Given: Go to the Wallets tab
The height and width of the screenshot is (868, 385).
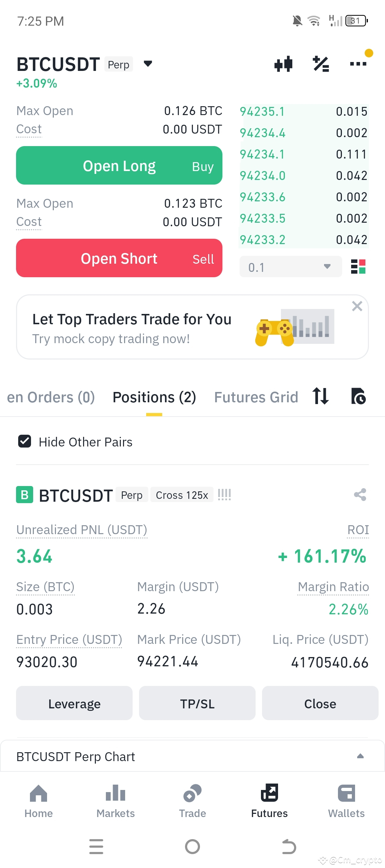Looking at the screenshot, I should pyautogui.click(x=346, y=801).
